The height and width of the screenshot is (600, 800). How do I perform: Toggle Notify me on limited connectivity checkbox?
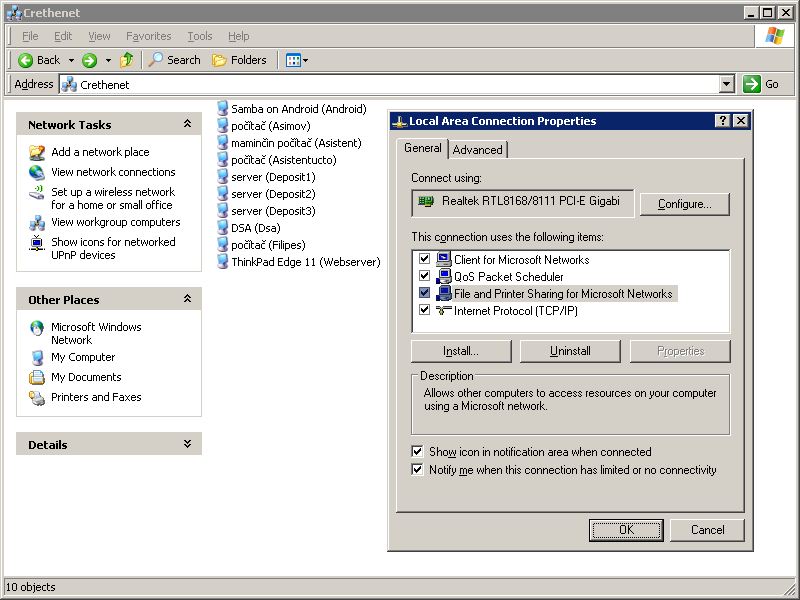coord(417,469)
